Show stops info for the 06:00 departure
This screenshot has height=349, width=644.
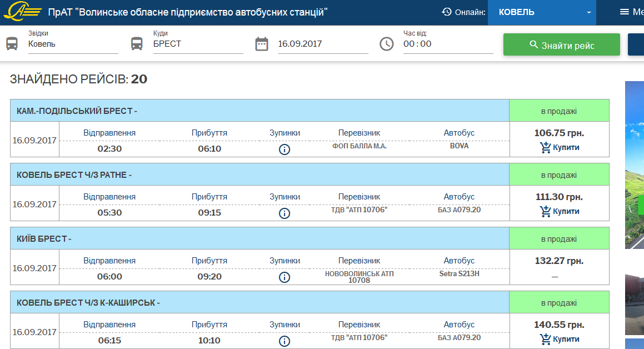pos(284,277)
